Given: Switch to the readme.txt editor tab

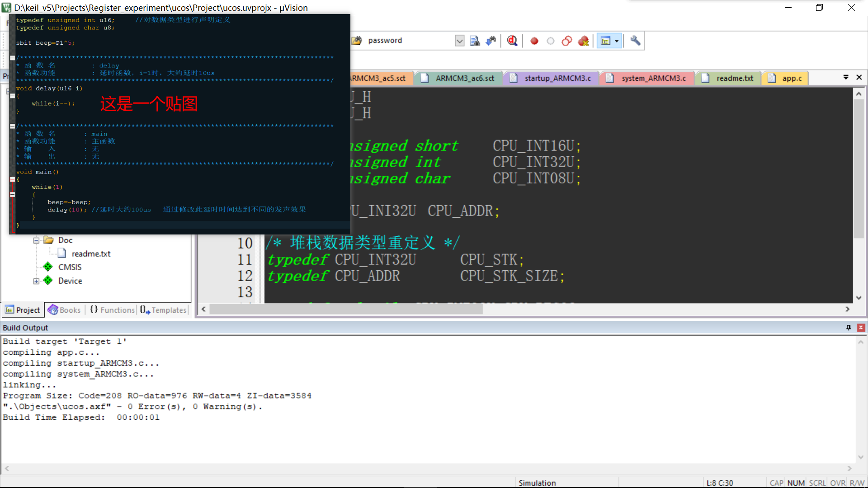Looking at the screenshot, I should [x=734, y=78].
